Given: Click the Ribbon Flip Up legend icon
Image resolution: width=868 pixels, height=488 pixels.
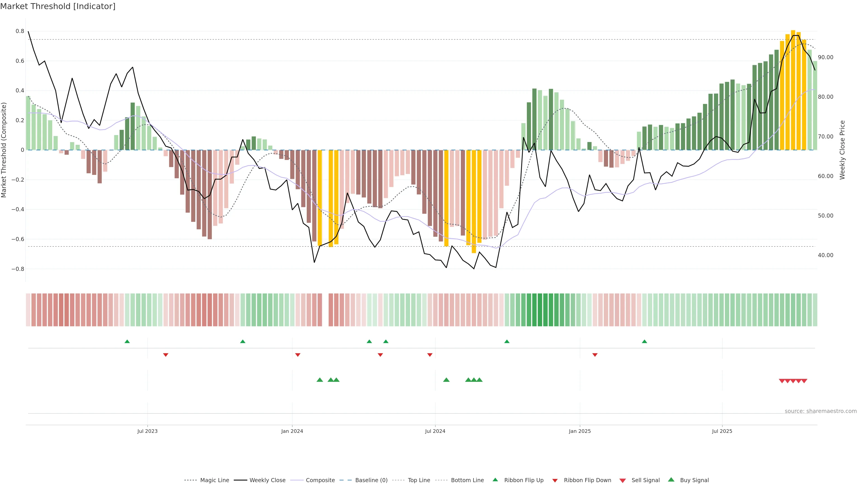Looking at the screenshot, I should pyautogui.click(x=495, y=480).
